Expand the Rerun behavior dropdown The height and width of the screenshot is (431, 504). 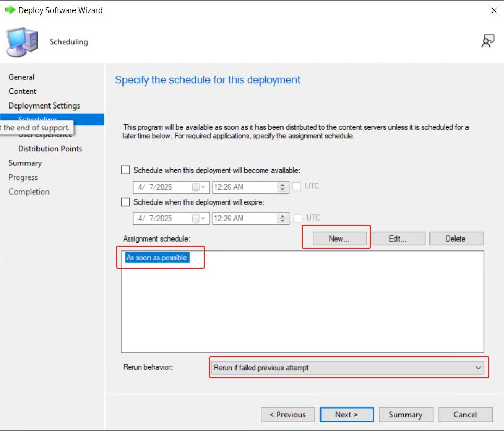coord(478,368)
